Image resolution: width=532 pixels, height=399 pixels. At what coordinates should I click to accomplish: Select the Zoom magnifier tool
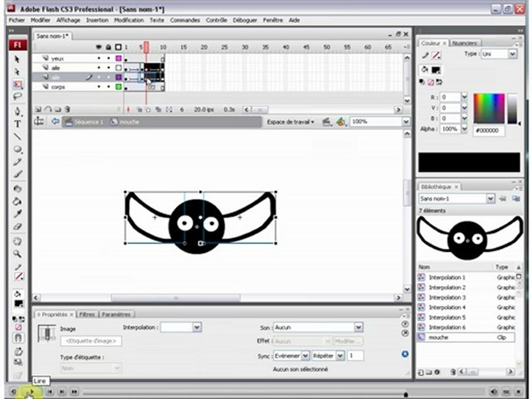coord(18,254)
